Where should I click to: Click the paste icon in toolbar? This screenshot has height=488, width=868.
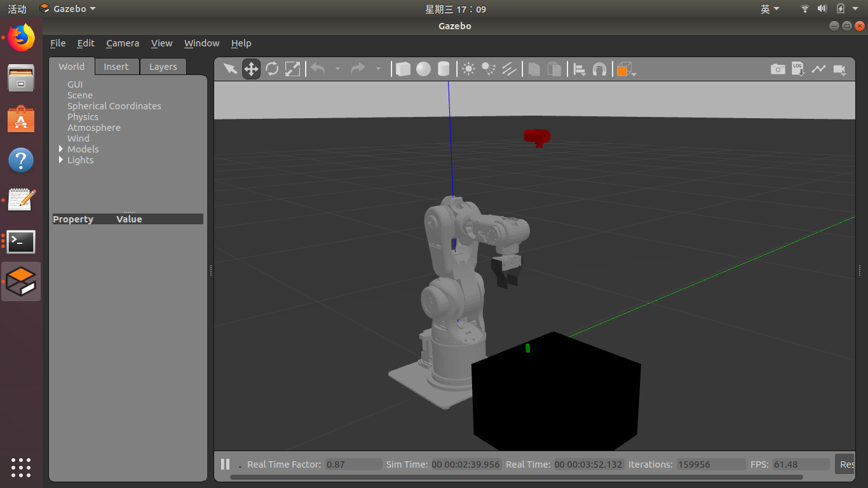pos(555,69)
